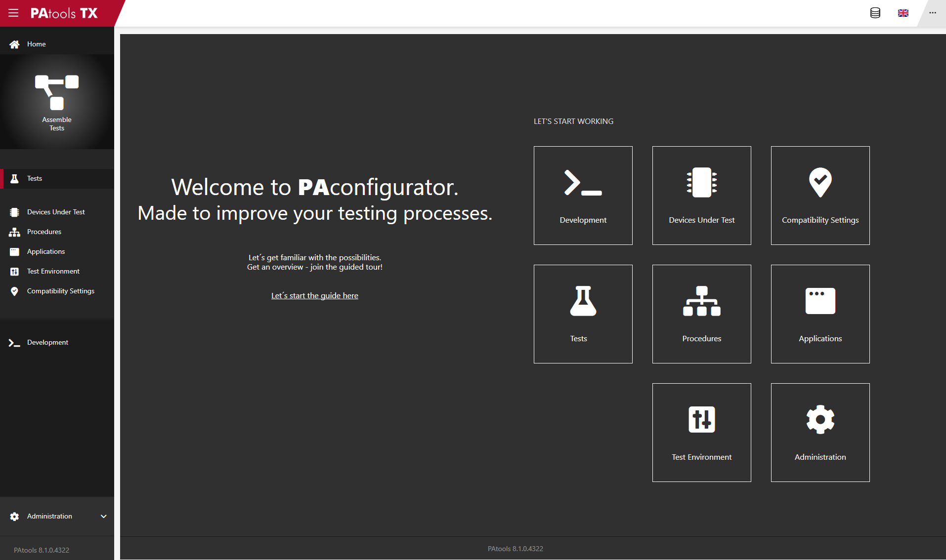
Task: Select Test Environment label in the sidebar
Action: click(x=53, y=271)
